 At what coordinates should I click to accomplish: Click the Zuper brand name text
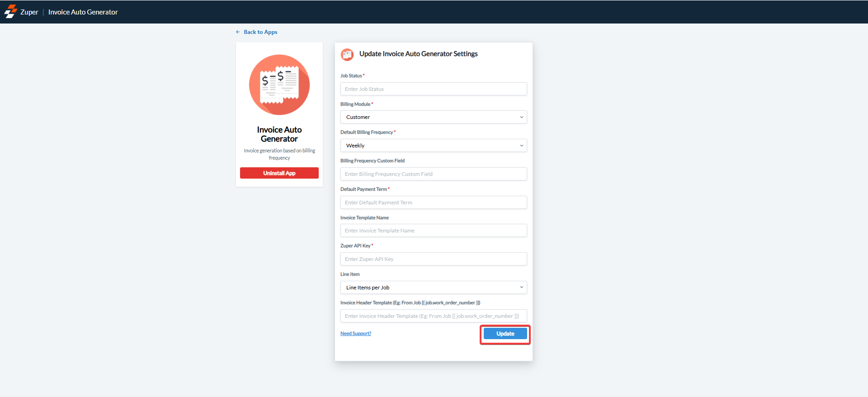click(x=29, y=12)
